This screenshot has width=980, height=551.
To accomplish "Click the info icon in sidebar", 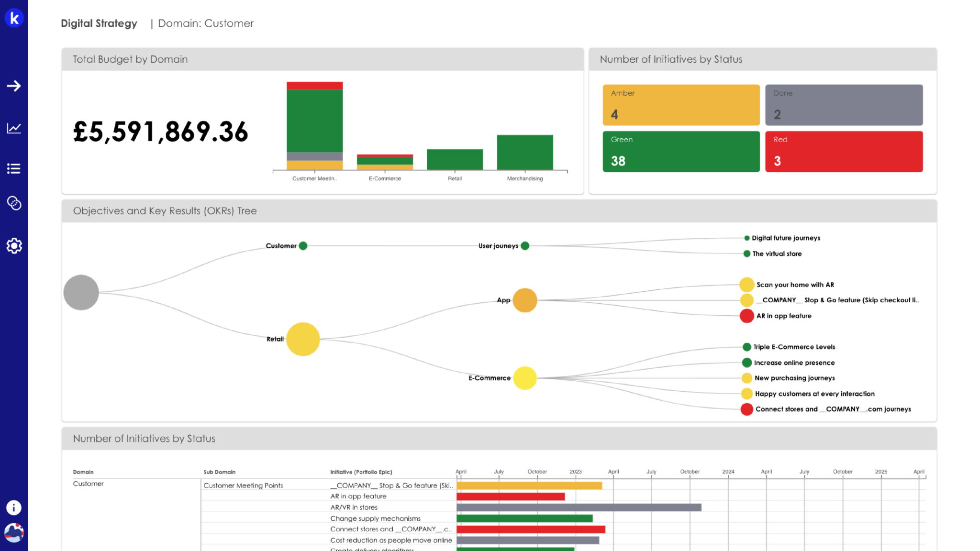I will (x=14, y=507).
